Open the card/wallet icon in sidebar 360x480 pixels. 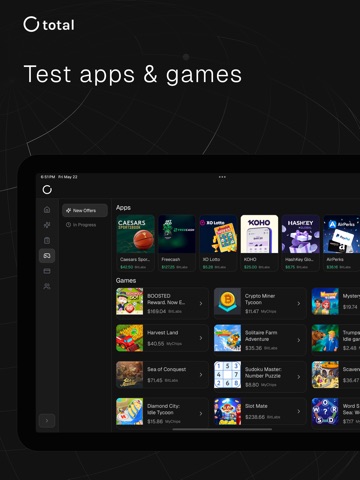click(47, 271)
